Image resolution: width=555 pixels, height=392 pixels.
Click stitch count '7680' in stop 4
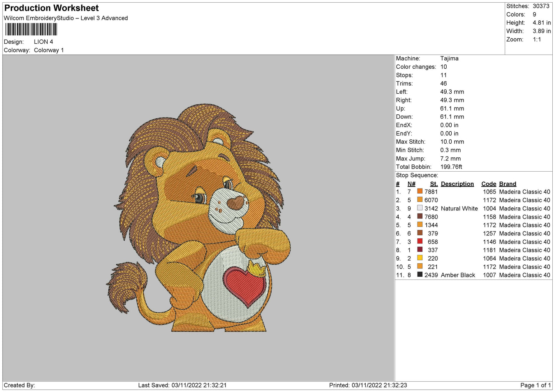click(x=431, y=217)
